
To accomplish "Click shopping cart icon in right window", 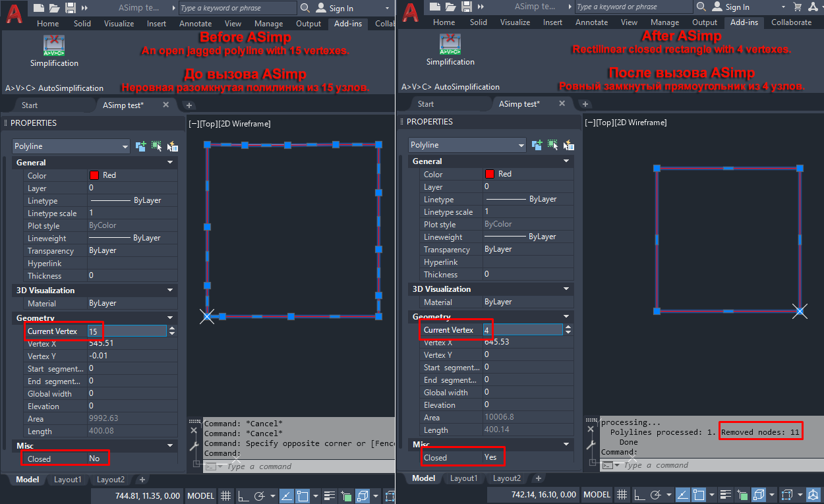I will 798,7.
